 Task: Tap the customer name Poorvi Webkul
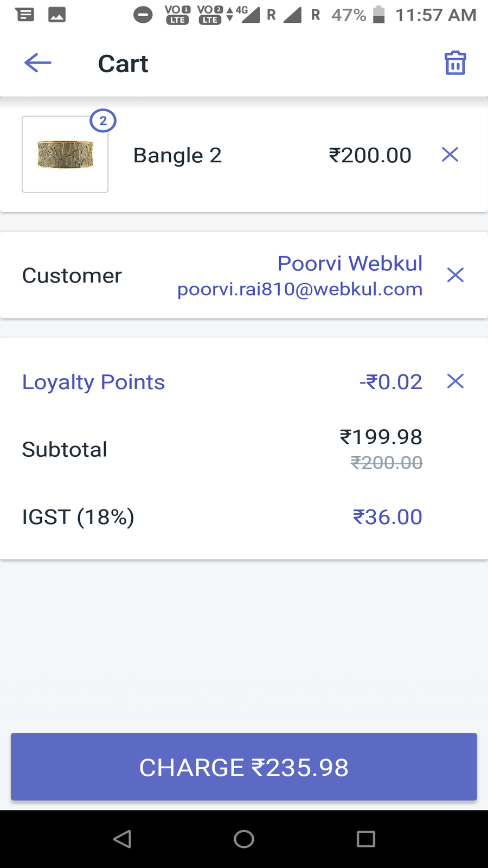coord(350,263)
